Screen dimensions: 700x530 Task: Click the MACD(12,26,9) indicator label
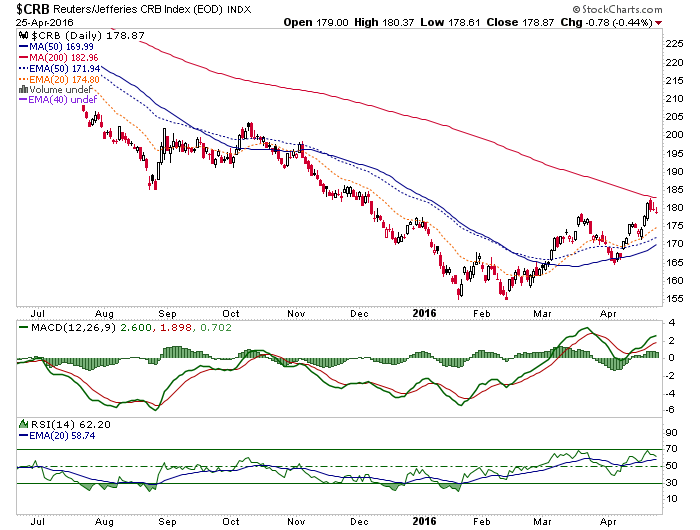click(74, 328)
